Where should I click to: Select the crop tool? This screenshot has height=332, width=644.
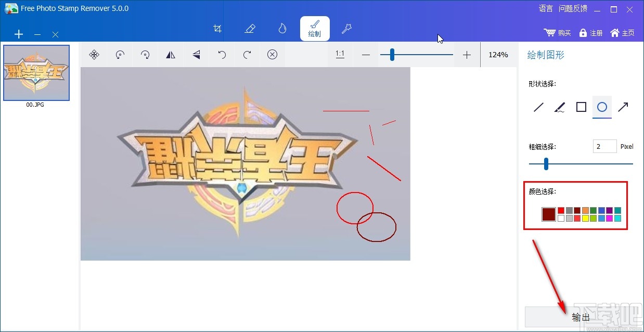(x=217, y=29)
